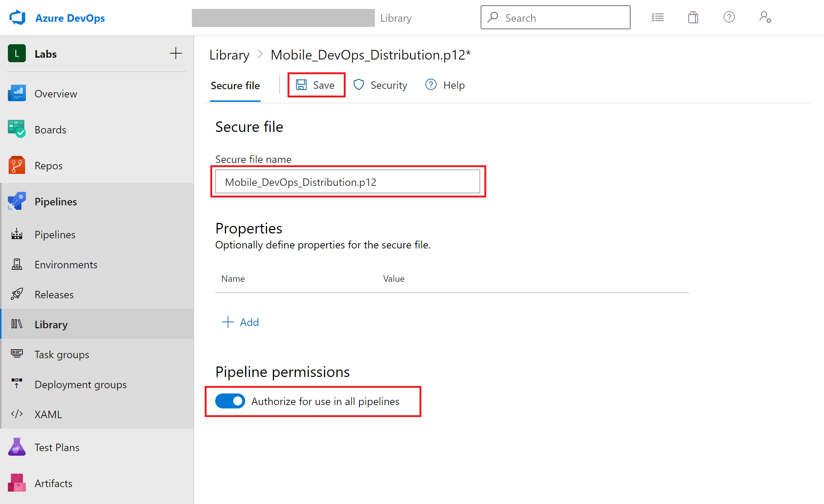Toggle Authorize for use in all pipelines
824x504 pixels.
[x=230, y=401]
